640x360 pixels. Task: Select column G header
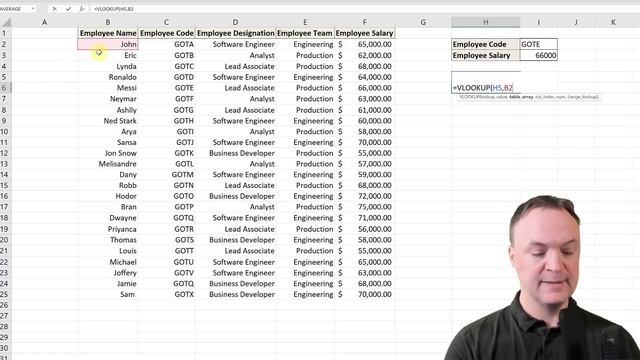tap(423, 22)
